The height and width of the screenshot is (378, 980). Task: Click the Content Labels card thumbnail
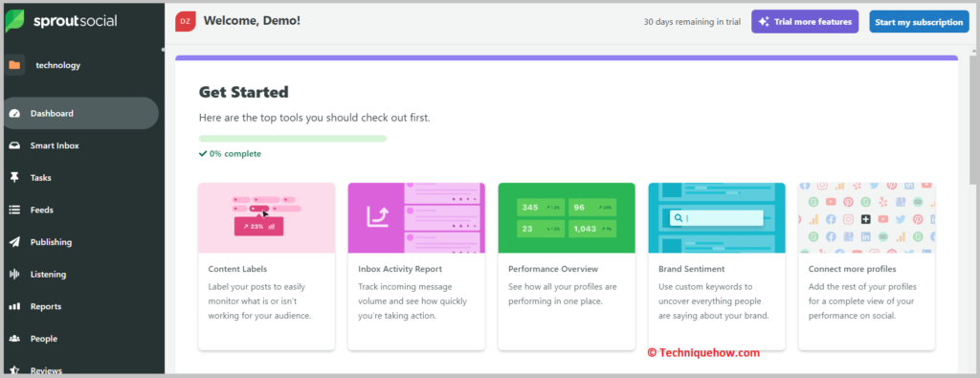point(266,218)
